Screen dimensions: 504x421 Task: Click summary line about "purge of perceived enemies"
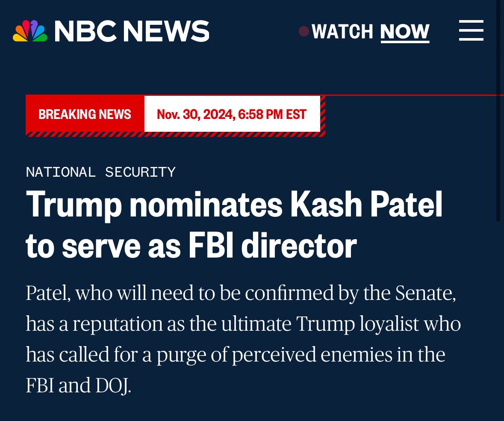pos(235,355)
